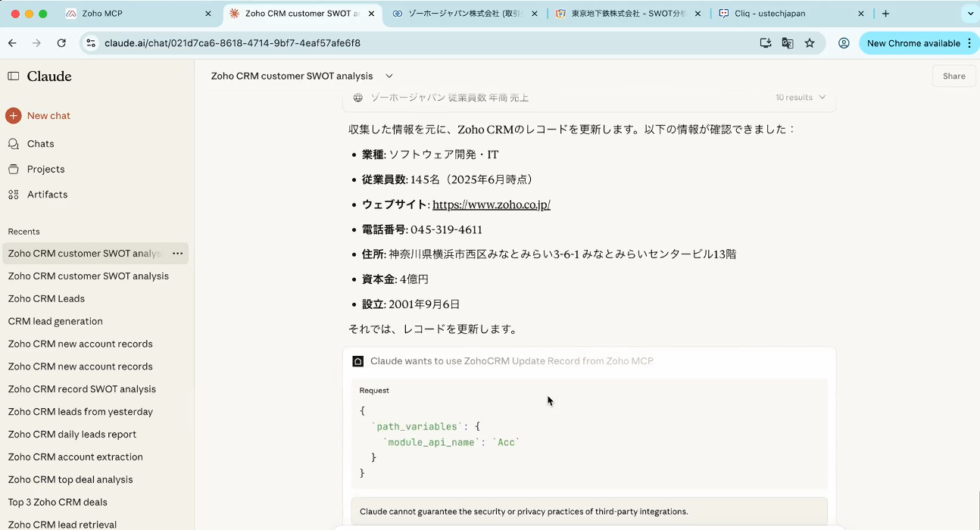Click the 資本金 4億円 line
Screen dimensions: 980x530
395,279
